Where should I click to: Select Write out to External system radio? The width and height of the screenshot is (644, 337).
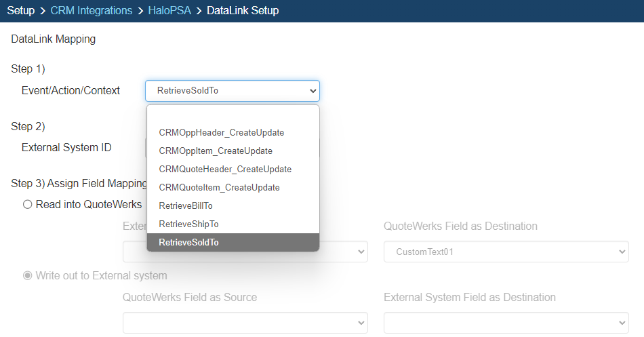tap(28, 275)
